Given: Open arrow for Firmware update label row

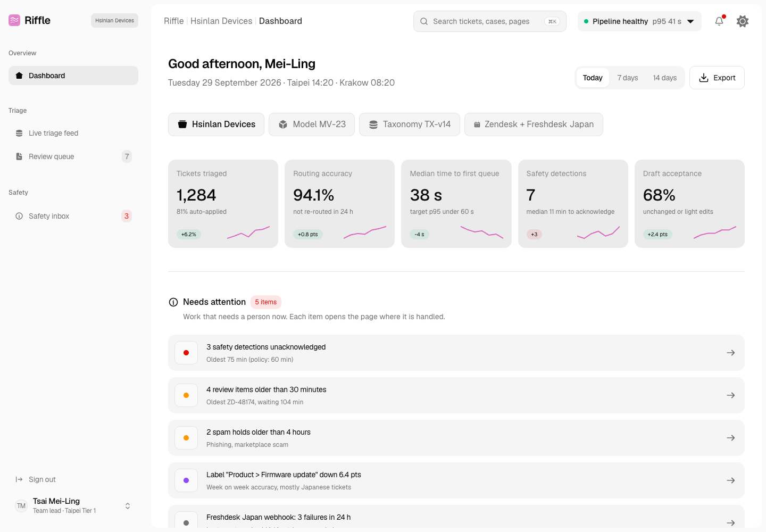Looking at the screenshot, I should pos(731,480).
